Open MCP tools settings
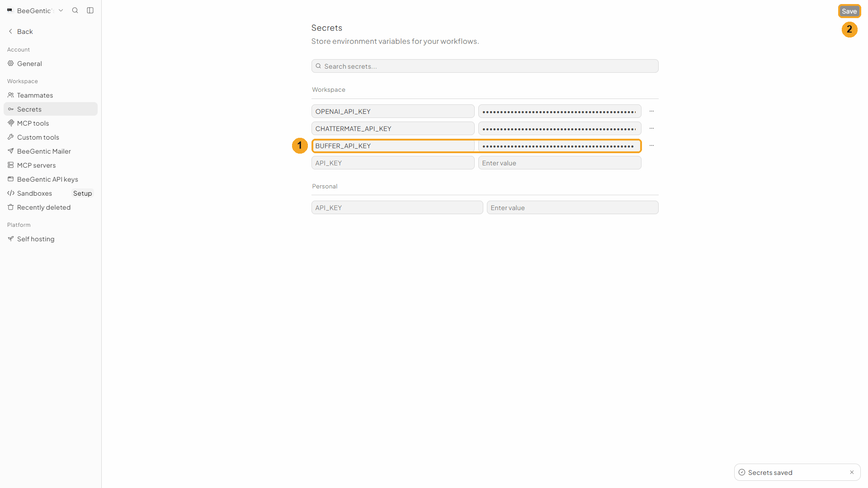 51,123
